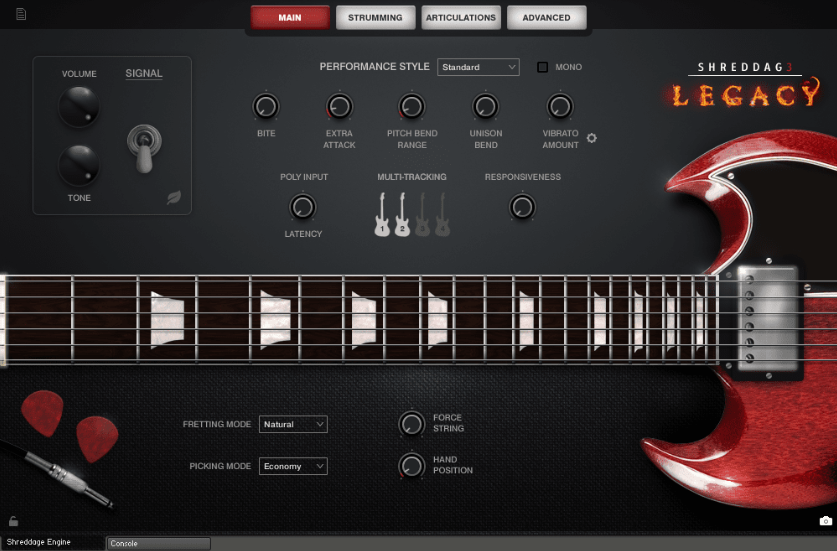Select multi-tracking guitar 3
Screen dimensions: 837x551
coord(422,215)
